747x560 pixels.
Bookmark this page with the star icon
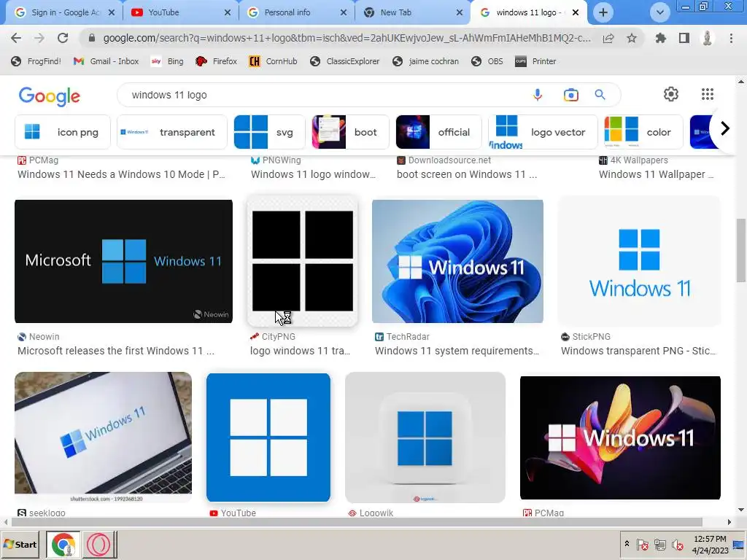[632, 38]
